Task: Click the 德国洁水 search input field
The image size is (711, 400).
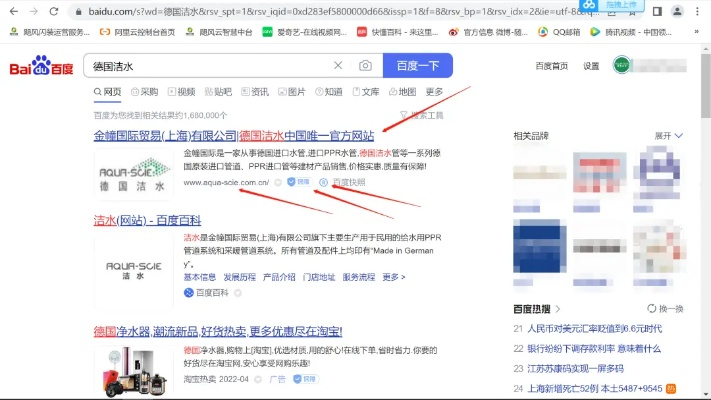Action: click(209, 66)
